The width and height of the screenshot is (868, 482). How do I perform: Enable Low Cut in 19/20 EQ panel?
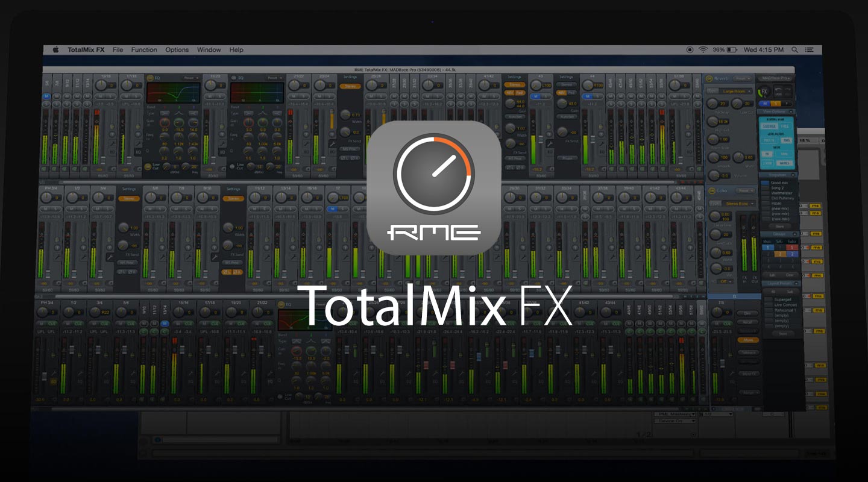(x=232, y=166)
